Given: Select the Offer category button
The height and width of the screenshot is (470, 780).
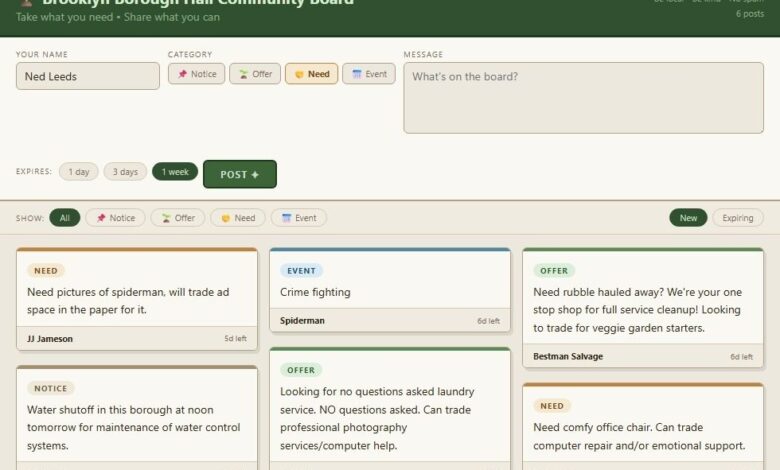Looking at the screenshot, I should click(255, 74).
